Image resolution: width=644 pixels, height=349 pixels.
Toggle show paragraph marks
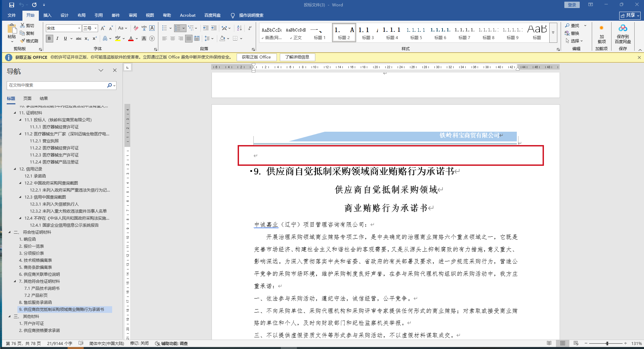[250, 28]
